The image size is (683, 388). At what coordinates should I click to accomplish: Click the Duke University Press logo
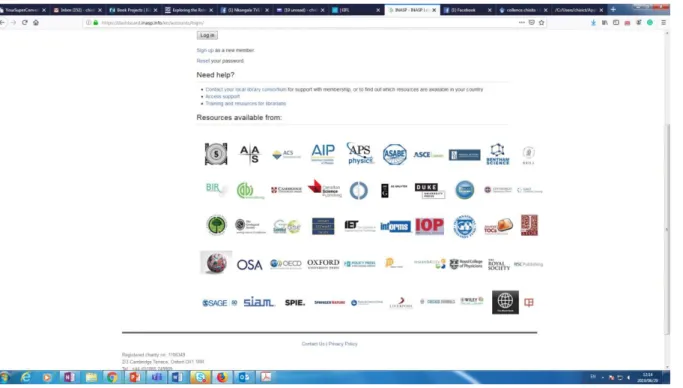click(x=429, y=191)
